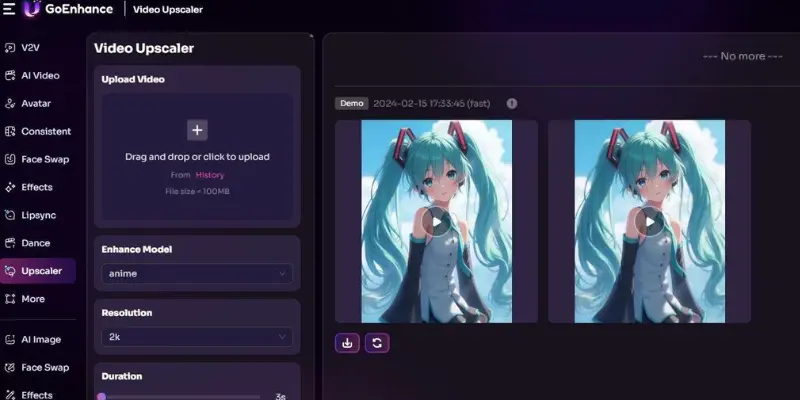Open the History link for upload

[210, 175]
